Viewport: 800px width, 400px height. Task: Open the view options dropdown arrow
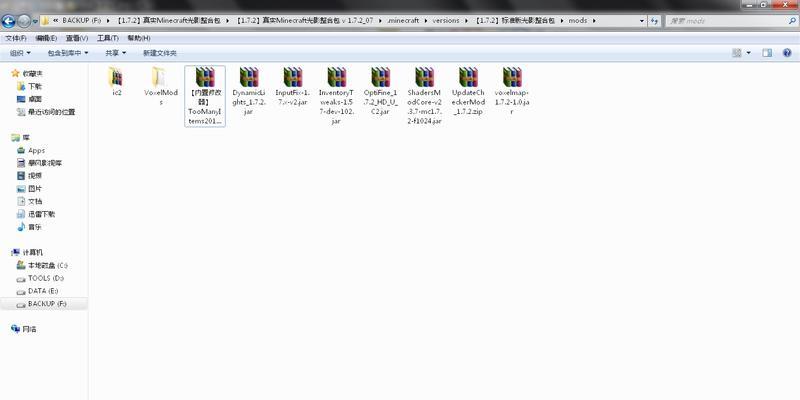tap(748, 53)
